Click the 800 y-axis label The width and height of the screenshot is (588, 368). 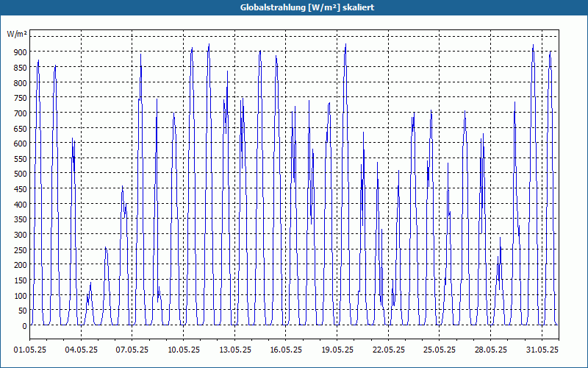coord(21,83)
